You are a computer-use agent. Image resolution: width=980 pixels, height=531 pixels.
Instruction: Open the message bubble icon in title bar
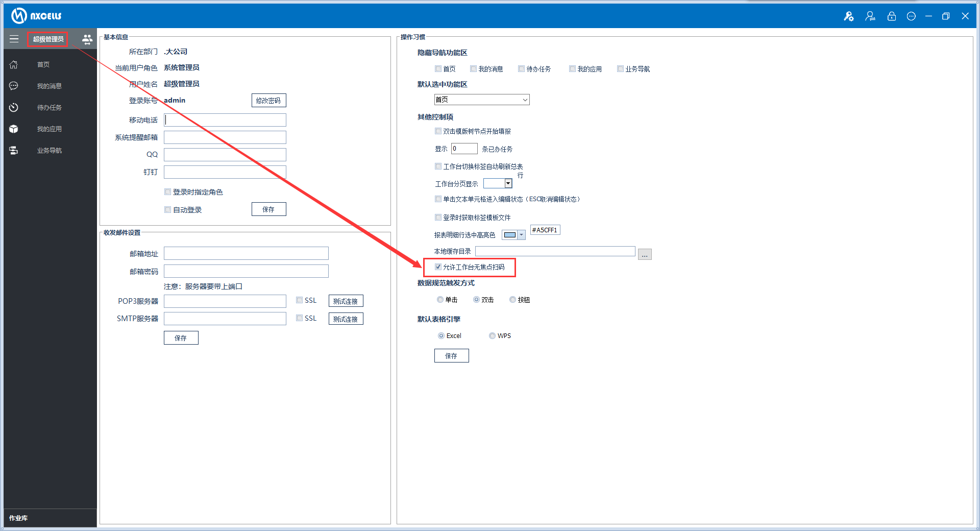click(x=911, y=16)
